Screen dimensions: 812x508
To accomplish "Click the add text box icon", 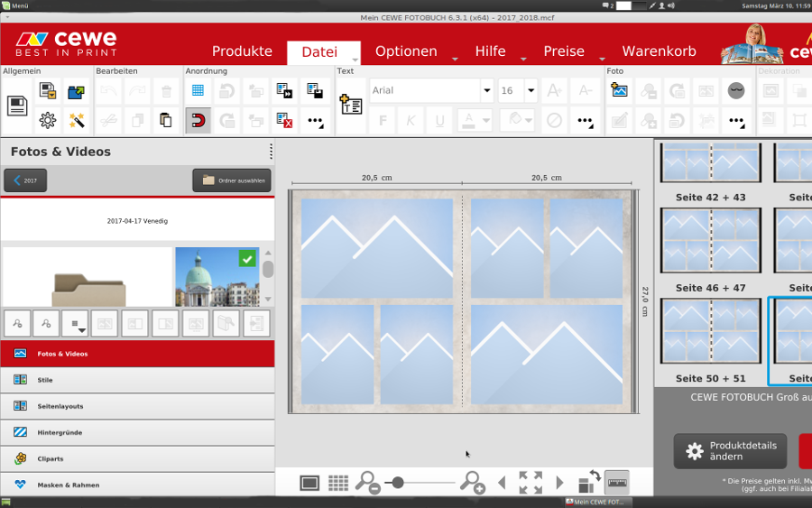I will tap(351, 105).
